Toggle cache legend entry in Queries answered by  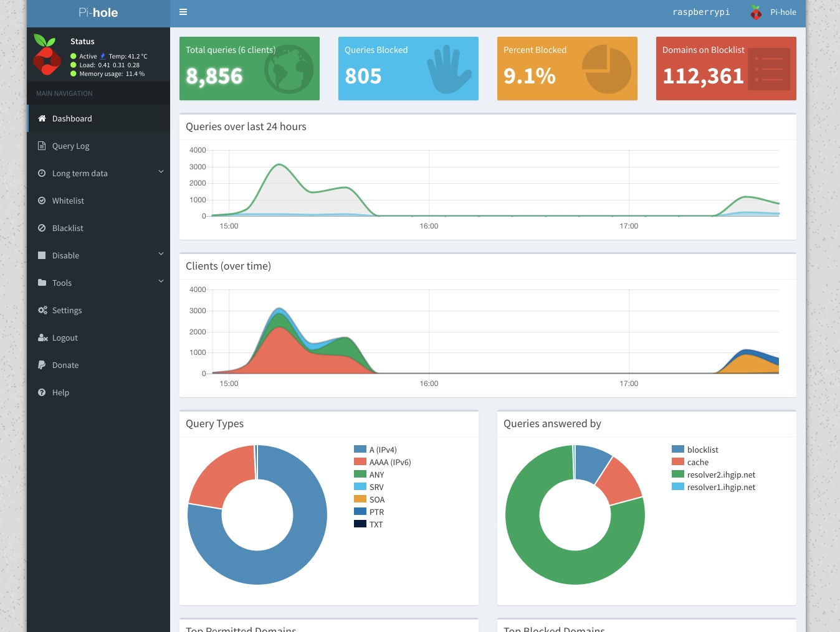(x=697, y=462)
